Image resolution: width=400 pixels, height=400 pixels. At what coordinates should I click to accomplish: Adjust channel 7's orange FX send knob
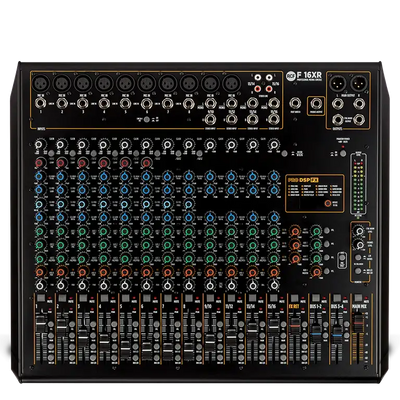167,272
